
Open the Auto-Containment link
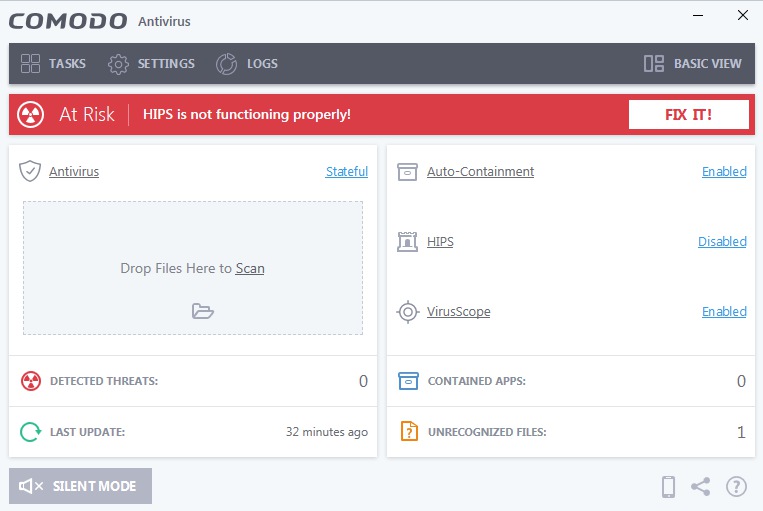(480, 171)
